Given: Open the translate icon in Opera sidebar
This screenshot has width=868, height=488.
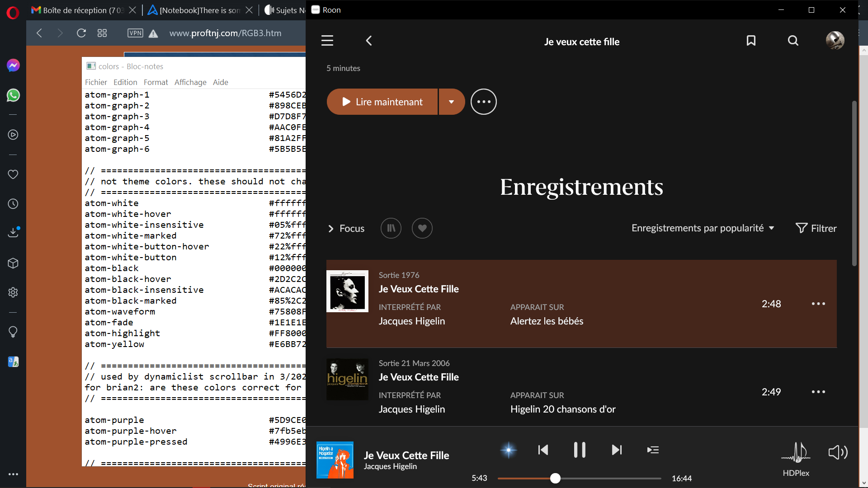Looking at the screenshot, I should 13,361.
